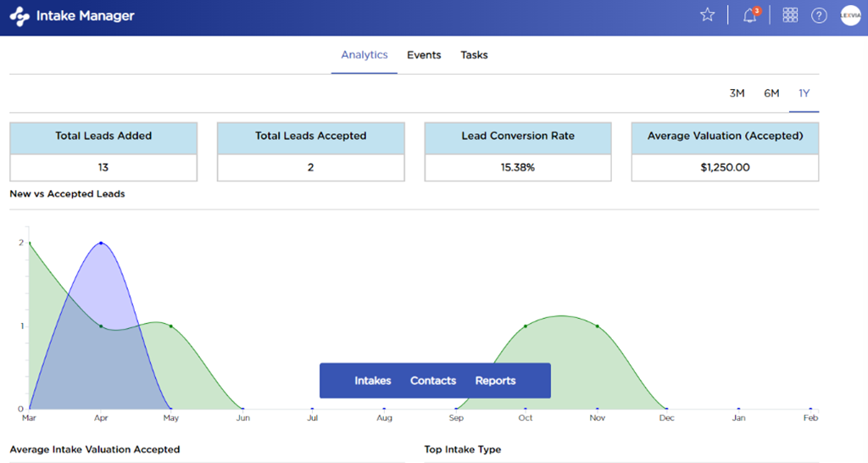The image size is (868, 463).
Task: Click the green October data point
Action: [x=526, y=326]
